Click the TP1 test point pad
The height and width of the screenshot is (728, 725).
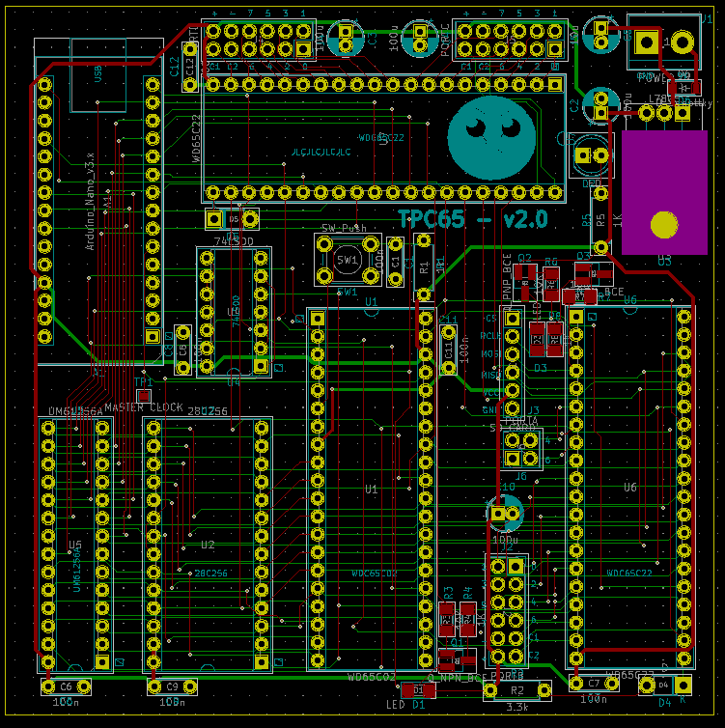pos(144,396)
